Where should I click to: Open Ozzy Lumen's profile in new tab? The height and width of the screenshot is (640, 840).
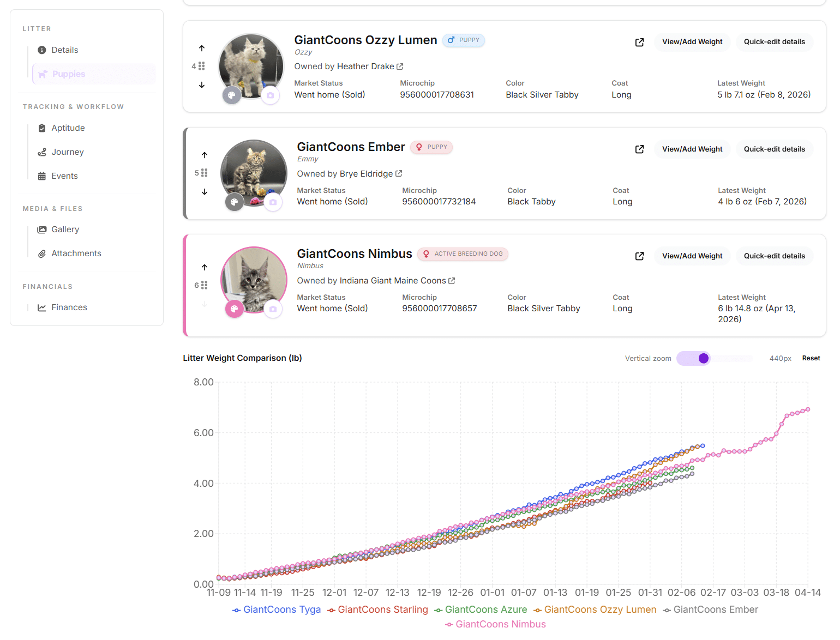coord(639,42)
